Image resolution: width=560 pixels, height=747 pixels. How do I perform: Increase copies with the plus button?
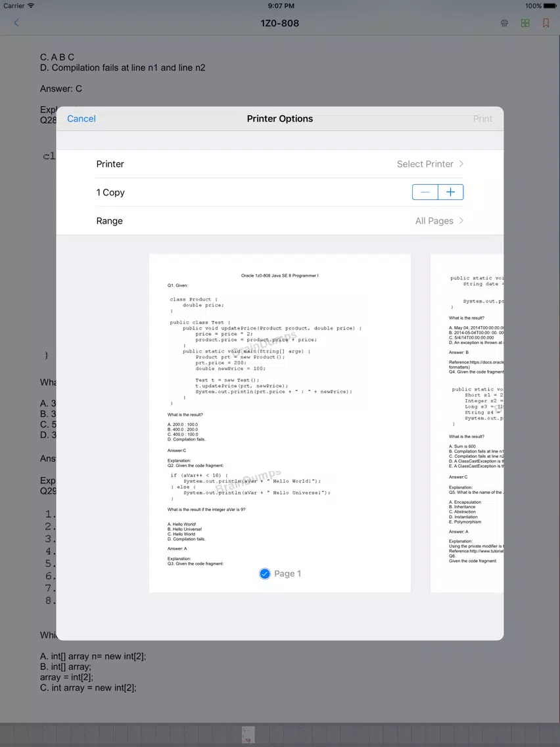tap(450, 192)
